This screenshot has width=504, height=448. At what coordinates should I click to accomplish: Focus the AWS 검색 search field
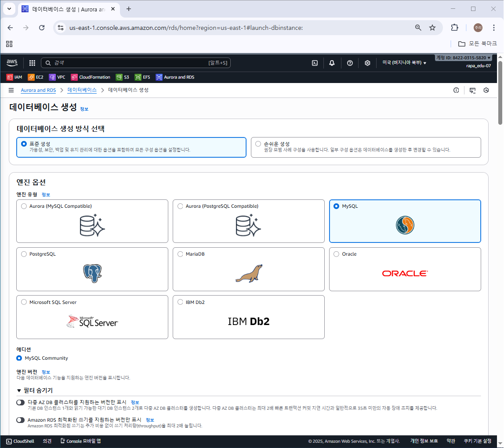[136, 63]
